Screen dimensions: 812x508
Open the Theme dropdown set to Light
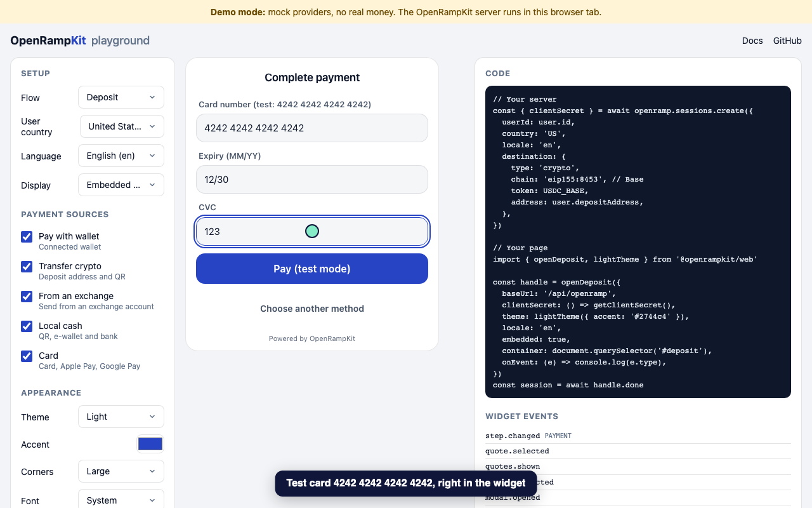tap(121, 417)
